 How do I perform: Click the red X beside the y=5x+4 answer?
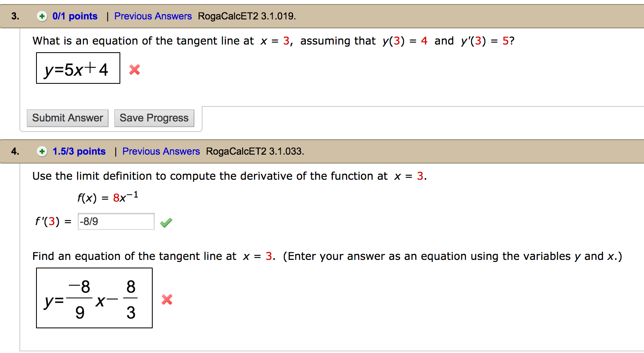pos(134,70)
